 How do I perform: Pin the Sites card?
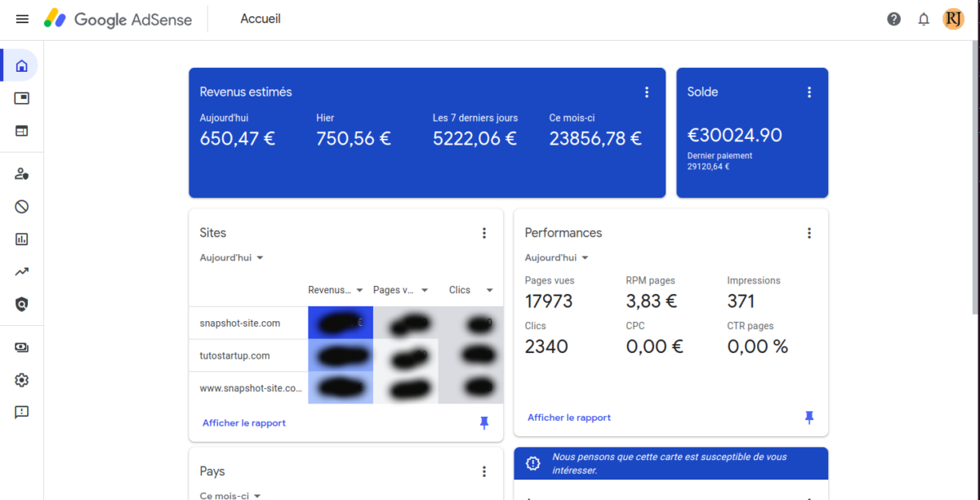tap(484, 422)
